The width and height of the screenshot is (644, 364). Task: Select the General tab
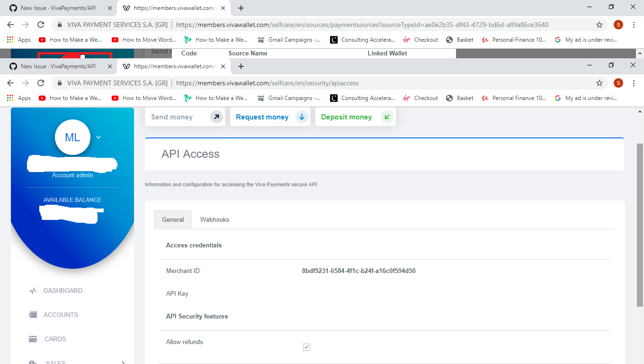(x=172, y=219)
